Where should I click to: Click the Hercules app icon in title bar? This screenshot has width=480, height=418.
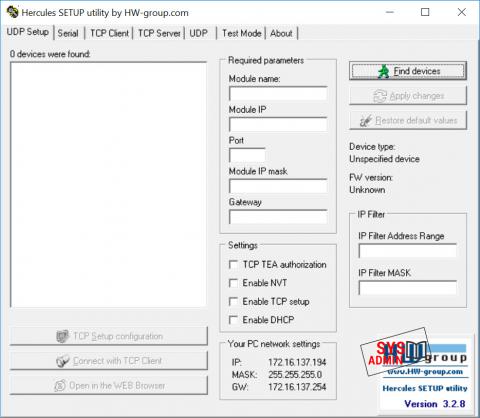pos(13,12)
